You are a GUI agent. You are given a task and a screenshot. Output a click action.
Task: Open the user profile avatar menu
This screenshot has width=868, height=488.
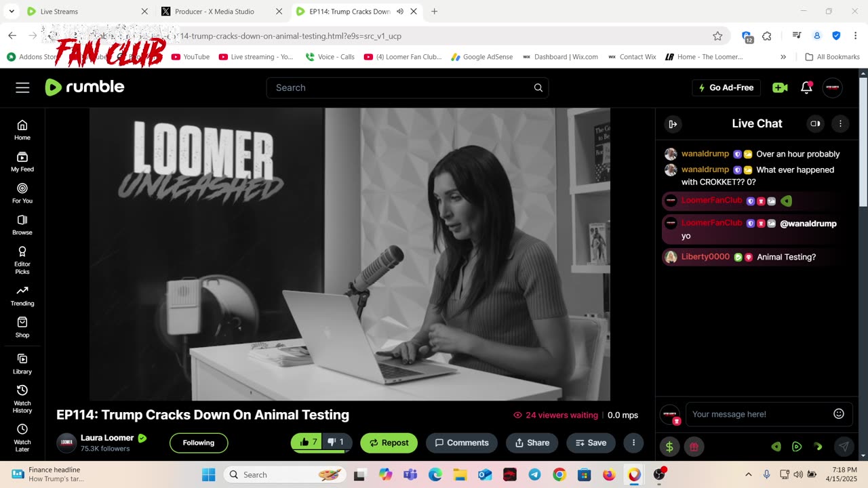tap(832, 87)
